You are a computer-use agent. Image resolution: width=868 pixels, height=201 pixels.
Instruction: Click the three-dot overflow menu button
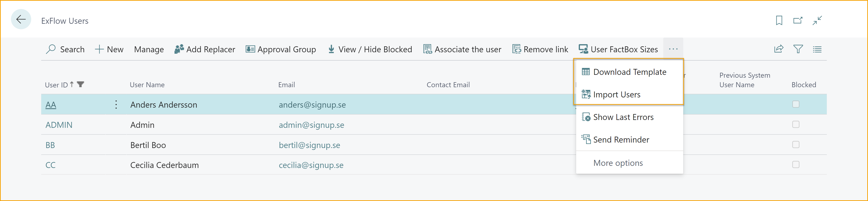click(673, 49)
